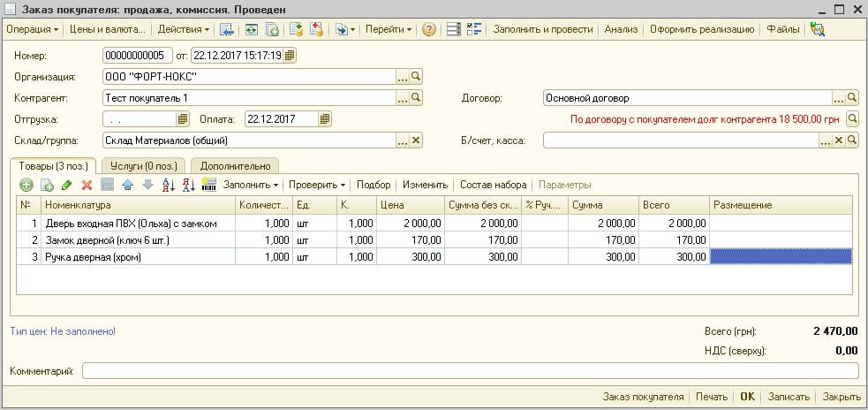The image size is (868, 410).
Task: Click the barcode scanner icon
Action: (x=208, y=185)
